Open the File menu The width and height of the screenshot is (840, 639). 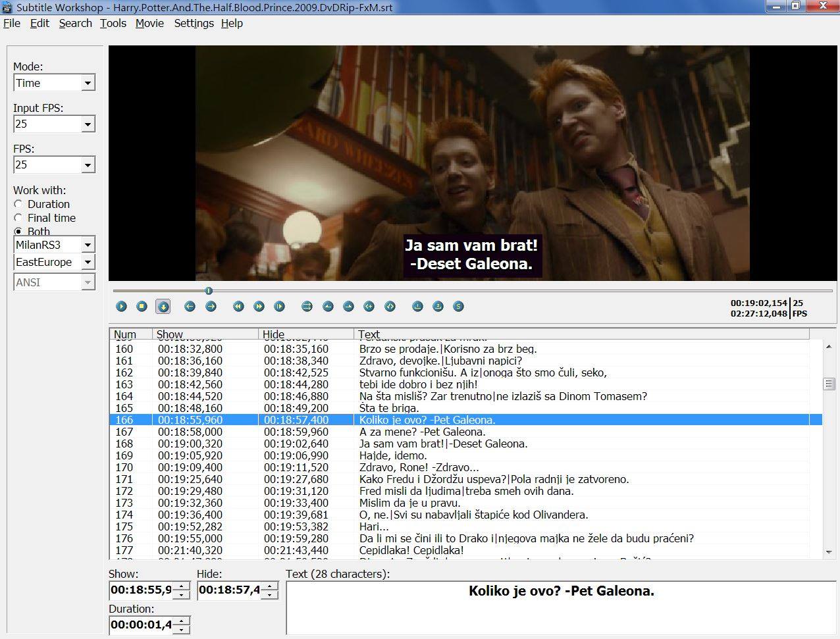pos(12,23)
